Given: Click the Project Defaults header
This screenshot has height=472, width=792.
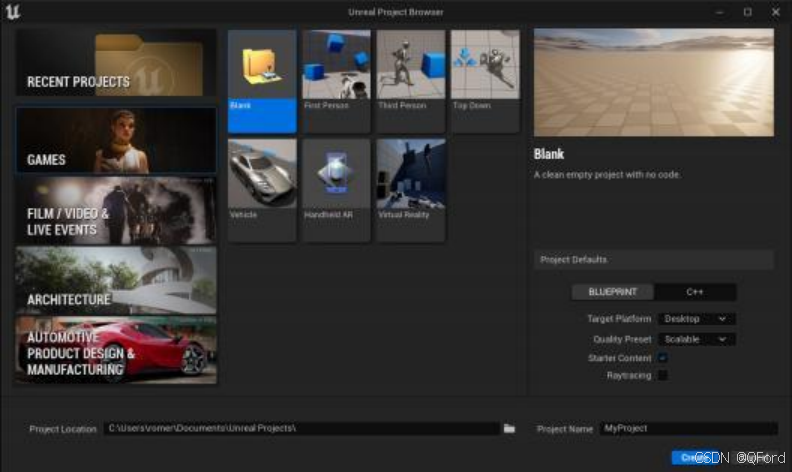Looking at the screenshot, I should (654, 260).
